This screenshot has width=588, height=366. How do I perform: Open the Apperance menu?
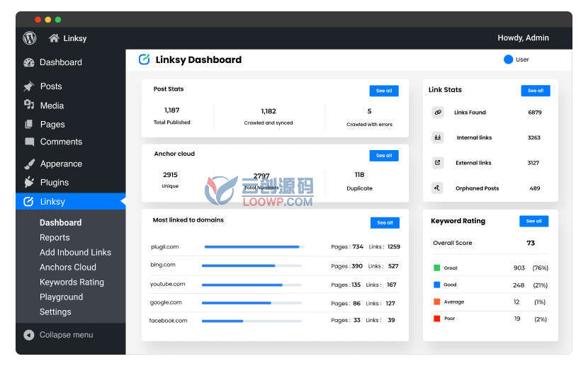pyautogui.click(x=61, y=164)
